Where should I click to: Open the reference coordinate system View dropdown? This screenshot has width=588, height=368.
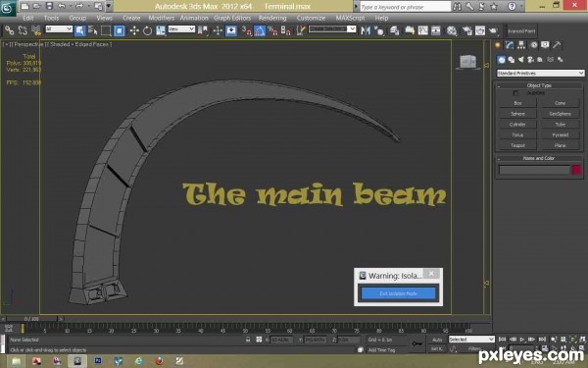click(181, 28)
